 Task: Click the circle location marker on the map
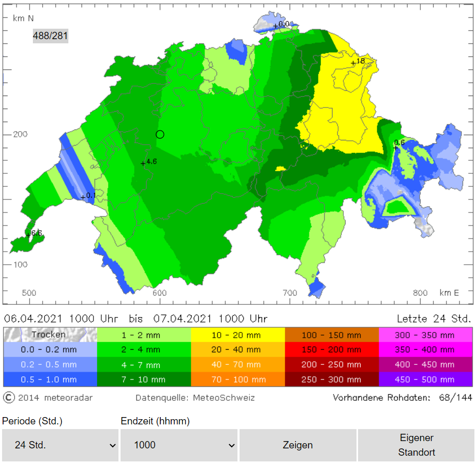pyautogui.click(x=160, y=134)
